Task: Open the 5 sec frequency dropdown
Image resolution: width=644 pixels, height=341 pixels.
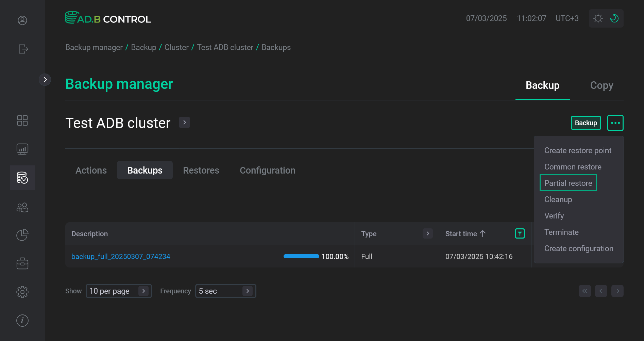Action: coord(225,291)
